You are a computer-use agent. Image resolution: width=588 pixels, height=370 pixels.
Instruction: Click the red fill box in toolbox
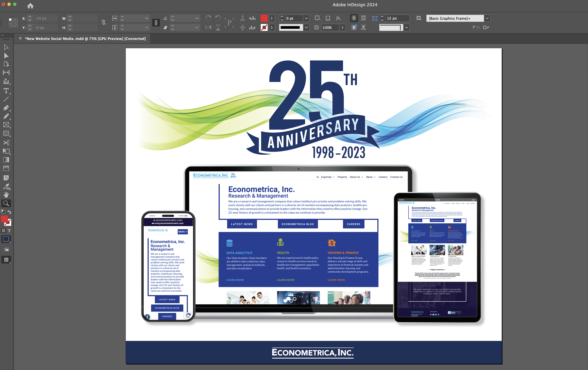coord(4,219)
